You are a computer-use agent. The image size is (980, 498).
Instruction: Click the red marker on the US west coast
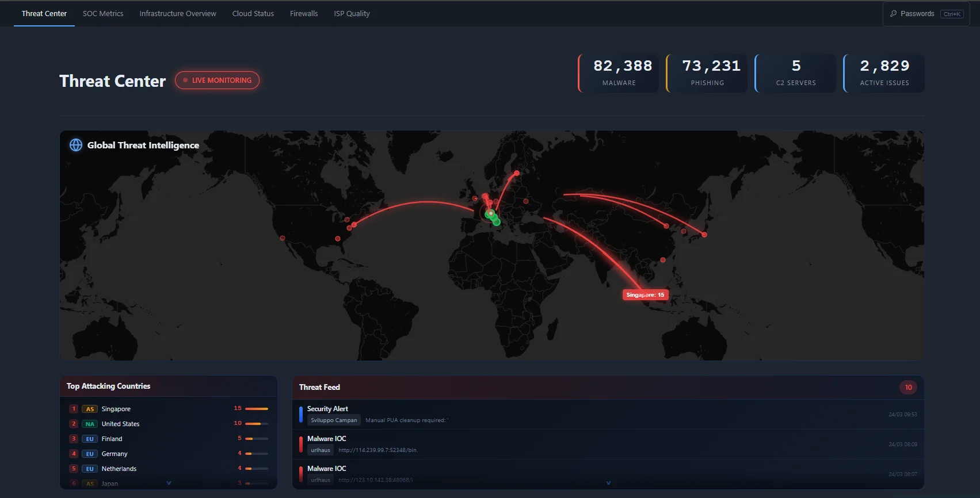pyautogui.click(x=282, y=238)
